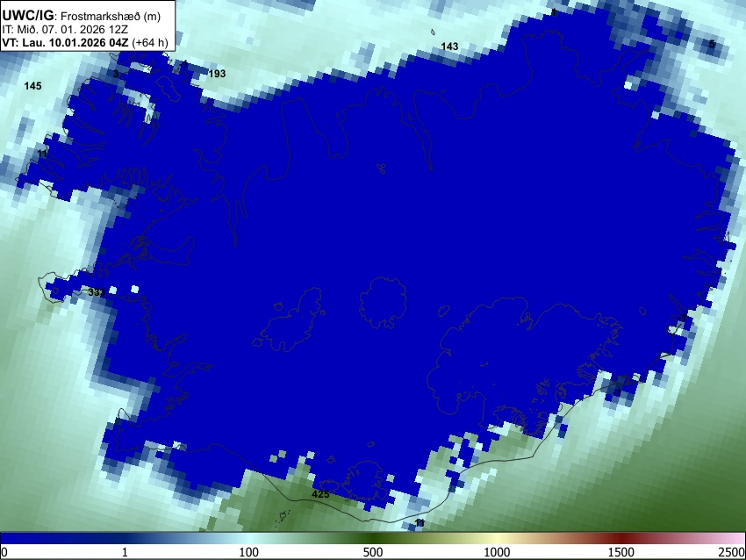
Task: Click the round Hofsjökull glacier outline
Action: [383, 303]
